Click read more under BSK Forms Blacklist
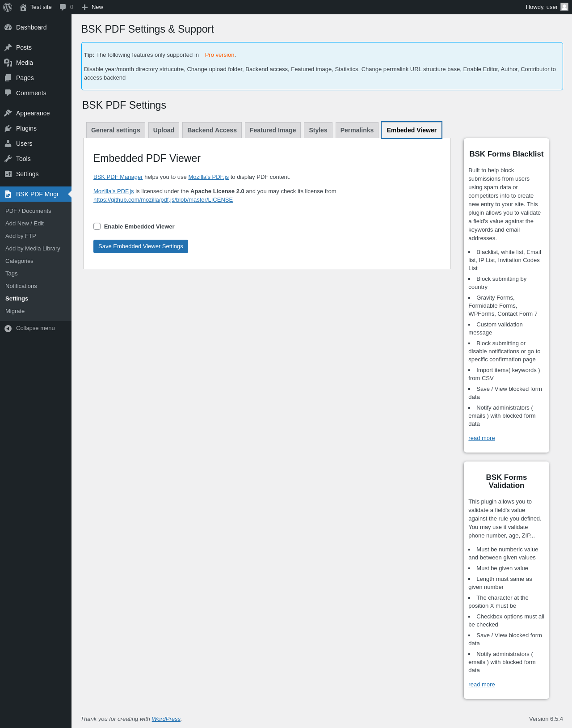 click(482, 438)
